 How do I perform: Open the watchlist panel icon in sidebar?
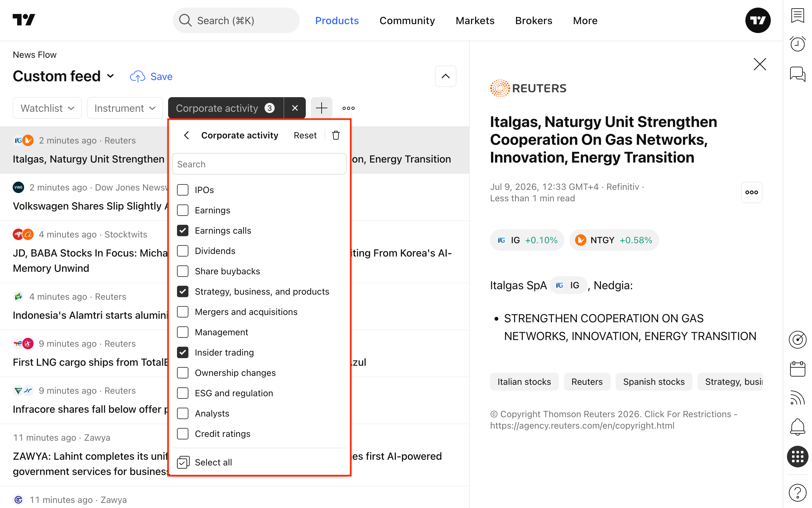coord(797,16)
